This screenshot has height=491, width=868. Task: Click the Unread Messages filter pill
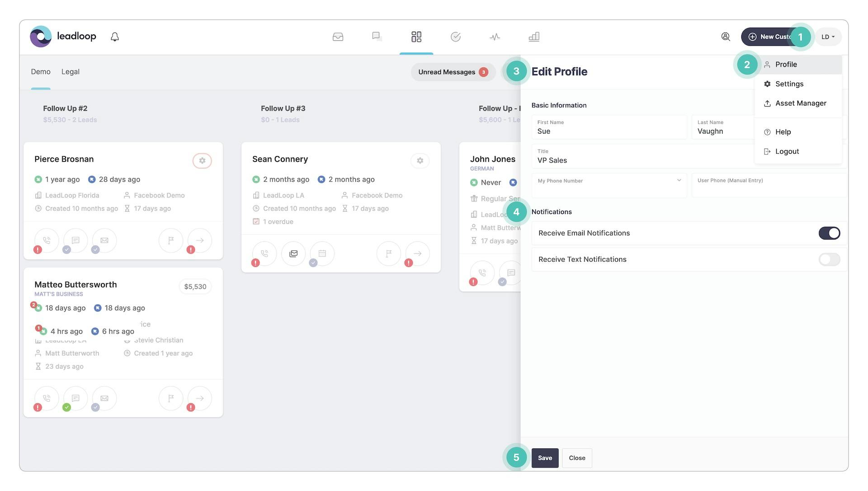pyautogui.click(x=453, y=72)
